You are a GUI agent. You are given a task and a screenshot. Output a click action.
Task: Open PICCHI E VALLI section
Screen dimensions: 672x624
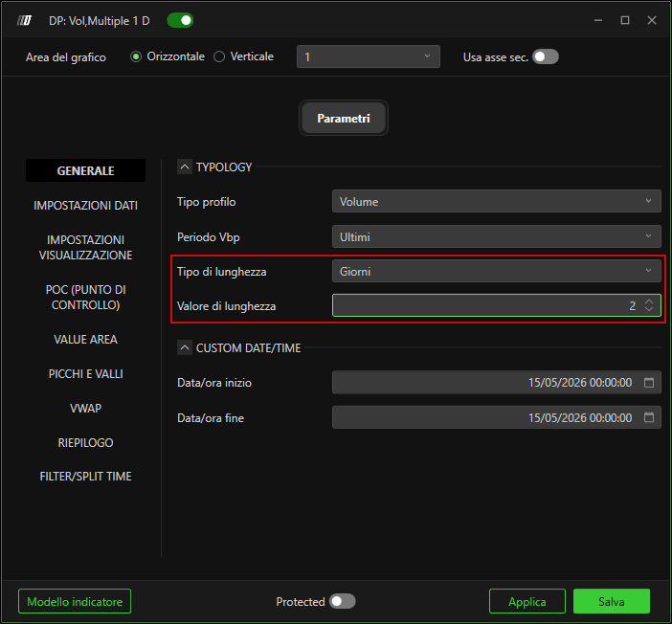86,373
